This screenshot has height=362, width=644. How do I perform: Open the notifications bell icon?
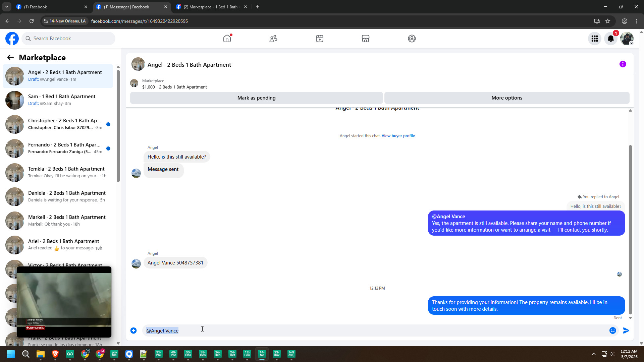[x=610, y=39]
